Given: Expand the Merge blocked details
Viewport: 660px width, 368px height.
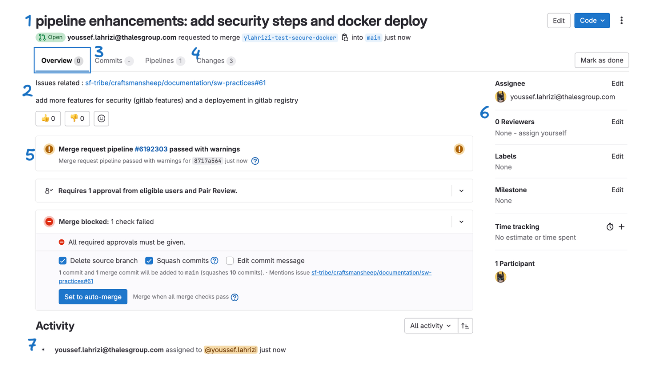Looking at the screenshot, I should 461,221.
